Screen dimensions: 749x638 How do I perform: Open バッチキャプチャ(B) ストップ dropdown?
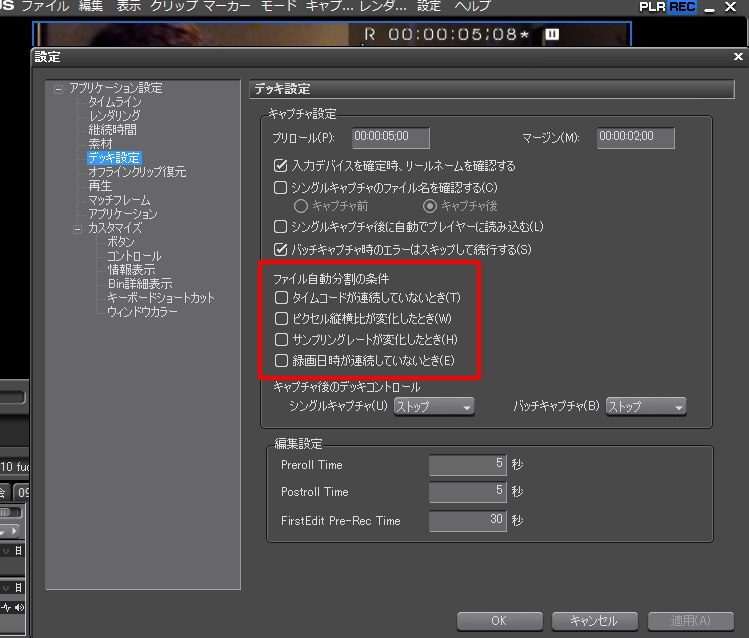pyautogui.click(x=646, y=407)
